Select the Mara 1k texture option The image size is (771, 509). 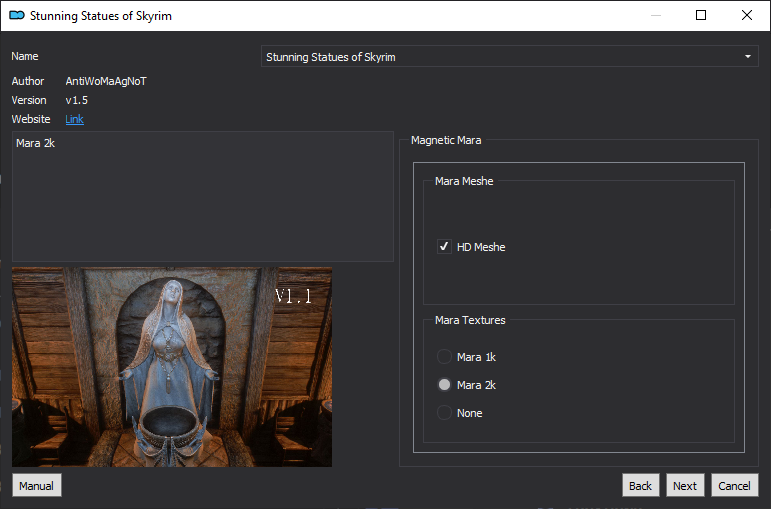pos(444,357)
